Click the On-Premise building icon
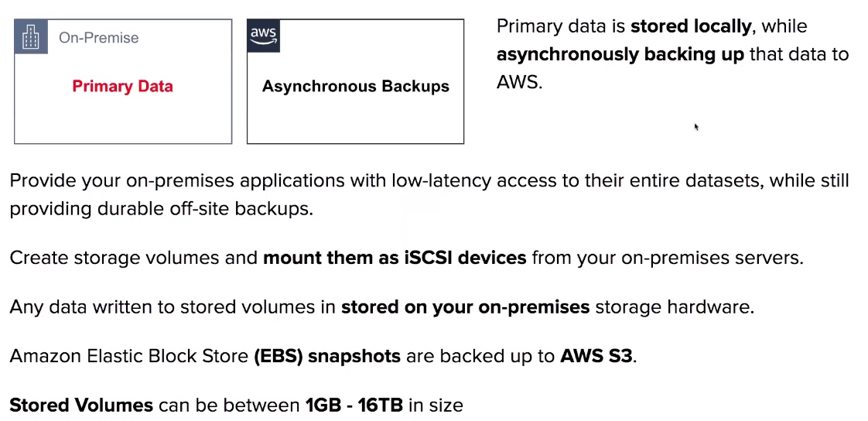The width and height of the screenshot is (868, 421). 31,36
